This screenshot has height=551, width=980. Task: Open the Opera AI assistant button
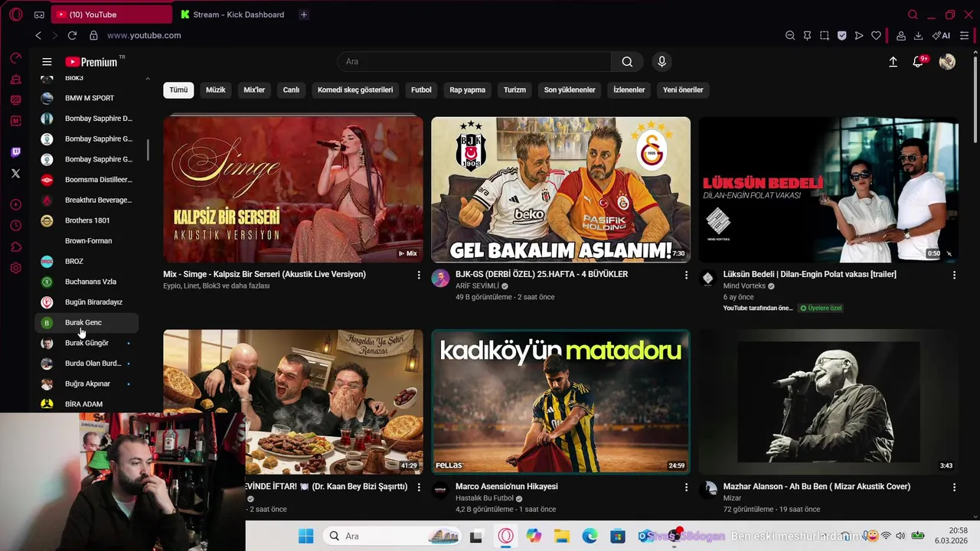point(941,35)
